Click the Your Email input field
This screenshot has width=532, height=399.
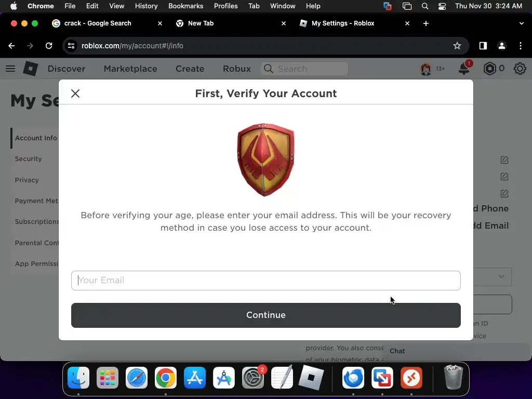265,280
